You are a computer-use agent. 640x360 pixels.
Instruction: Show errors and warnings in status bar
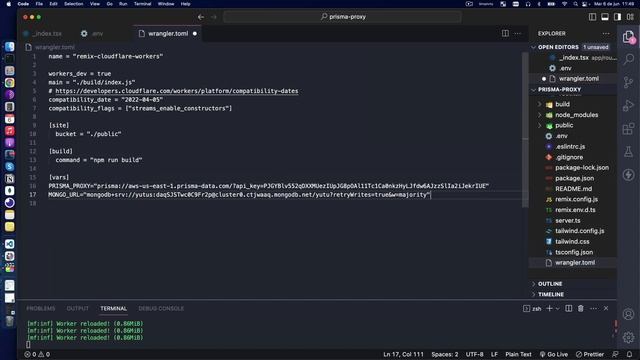(x=37, y=354)
